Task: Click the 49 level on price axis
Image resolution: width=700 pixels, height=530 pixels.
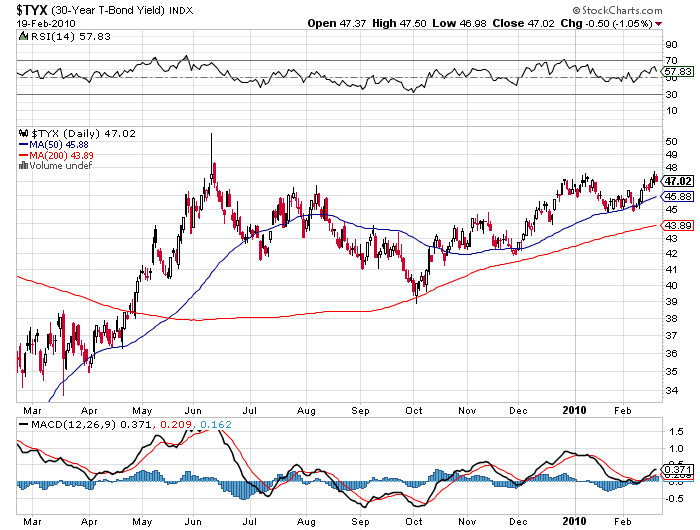Action: point(671,154)
